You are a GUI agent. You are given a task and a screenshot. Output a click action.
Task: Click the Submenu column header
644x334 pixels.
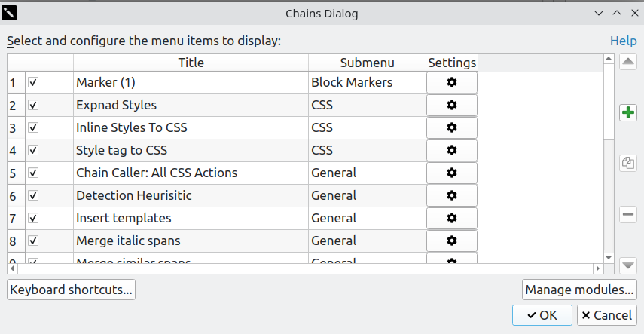click(367, 63)
